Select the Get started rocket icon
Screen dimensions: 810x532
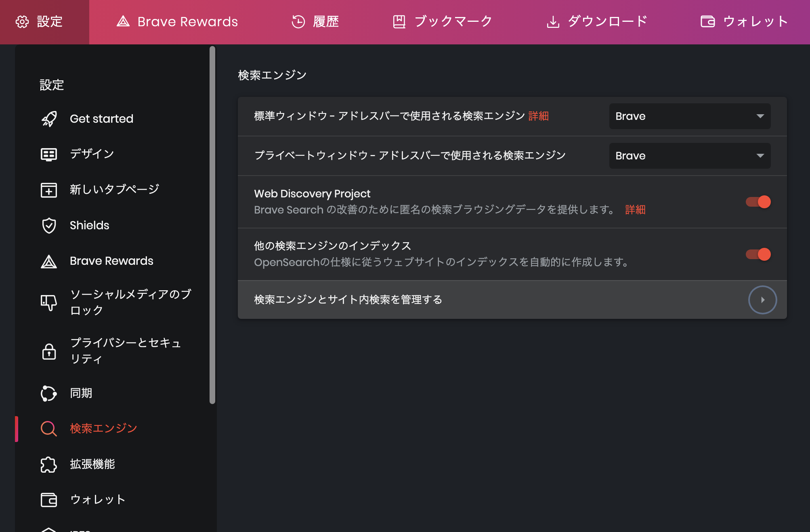[48, 118]
